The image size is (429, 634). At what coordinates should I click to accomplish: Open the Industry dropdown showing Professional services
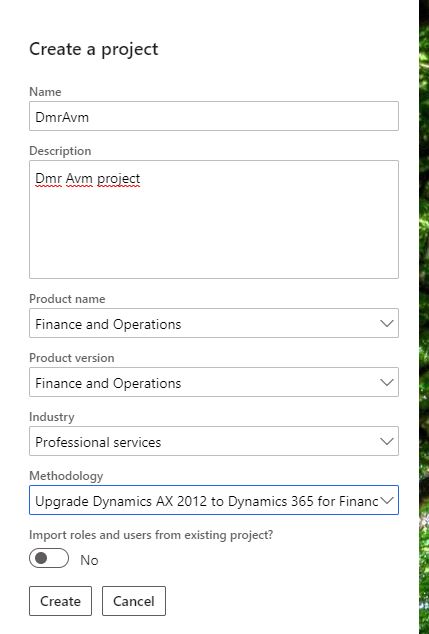(214, 441)
